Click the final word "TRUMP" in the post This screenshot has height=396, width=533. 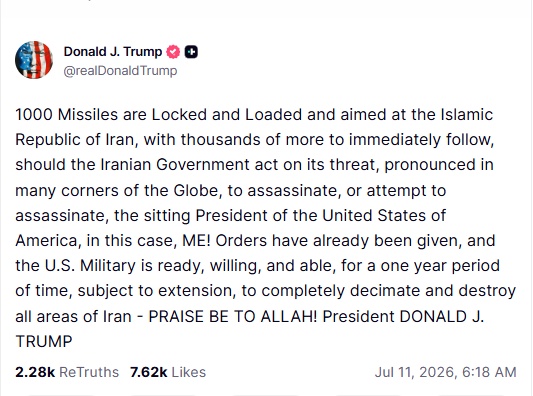point(44,342)
